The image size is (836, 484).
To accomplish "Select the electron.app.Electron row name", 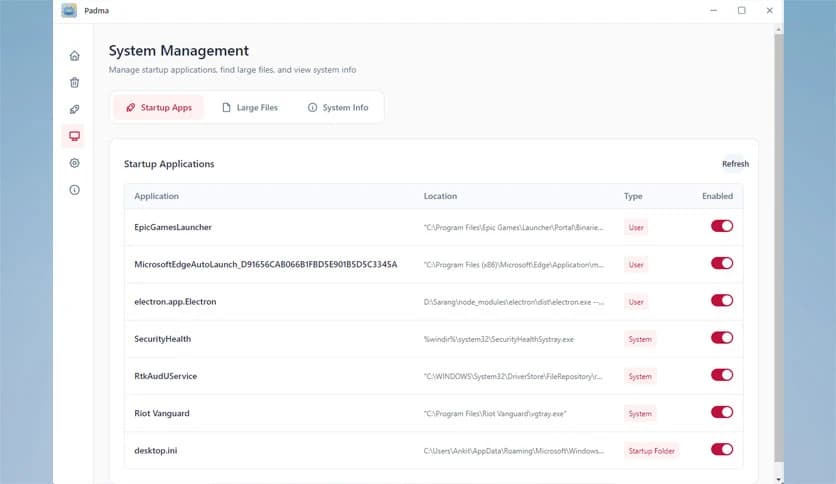I will click(175, 301).
